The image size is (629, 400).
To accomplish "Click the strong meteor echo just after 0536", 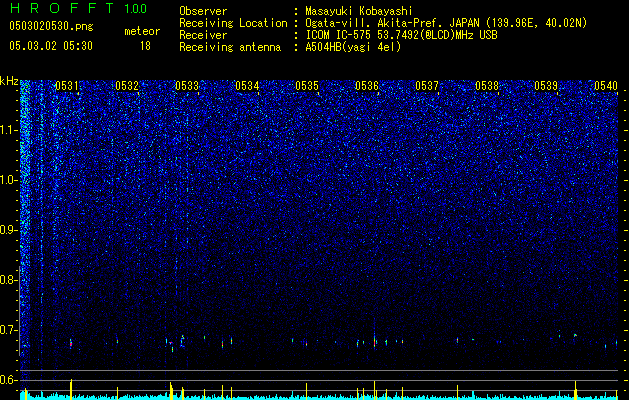I will (x=374, y=342).
